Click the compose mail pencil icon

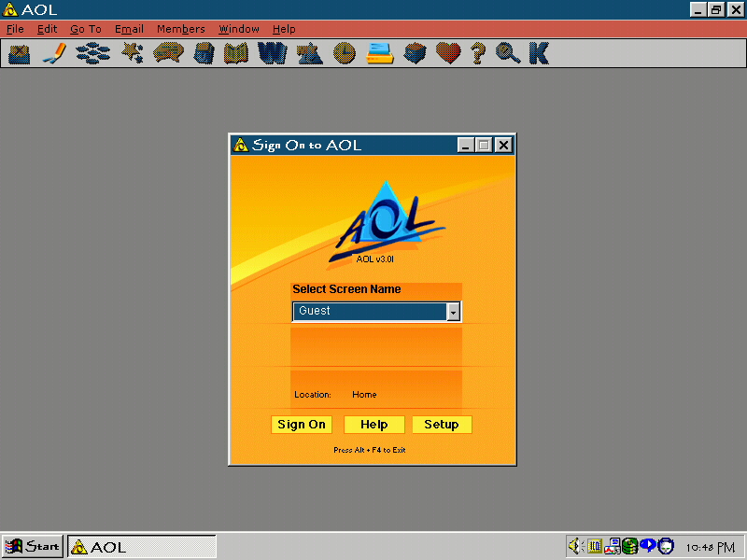pos(53,54)
